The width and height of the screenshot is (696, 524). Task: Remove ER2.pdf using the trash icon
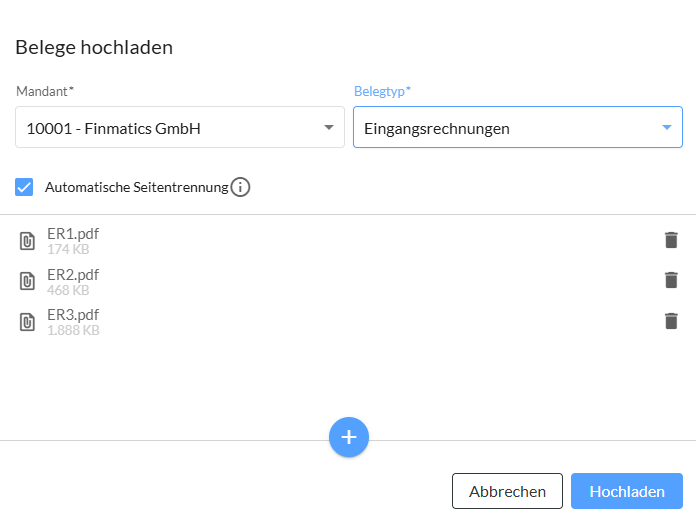pos(671,280)
